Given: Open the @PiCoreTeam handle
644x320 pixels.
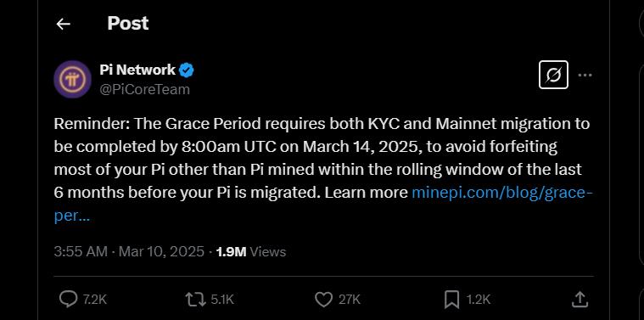Looking at the screenshot, I should click(x=144, y=89).
